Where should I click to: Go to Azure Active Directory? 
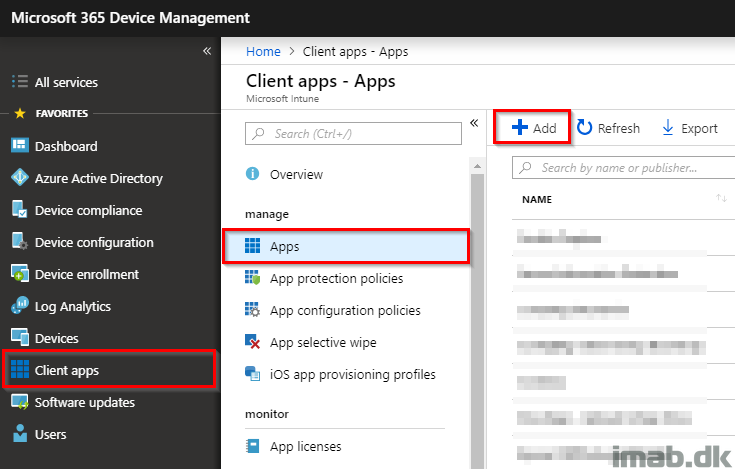(98, 178)
